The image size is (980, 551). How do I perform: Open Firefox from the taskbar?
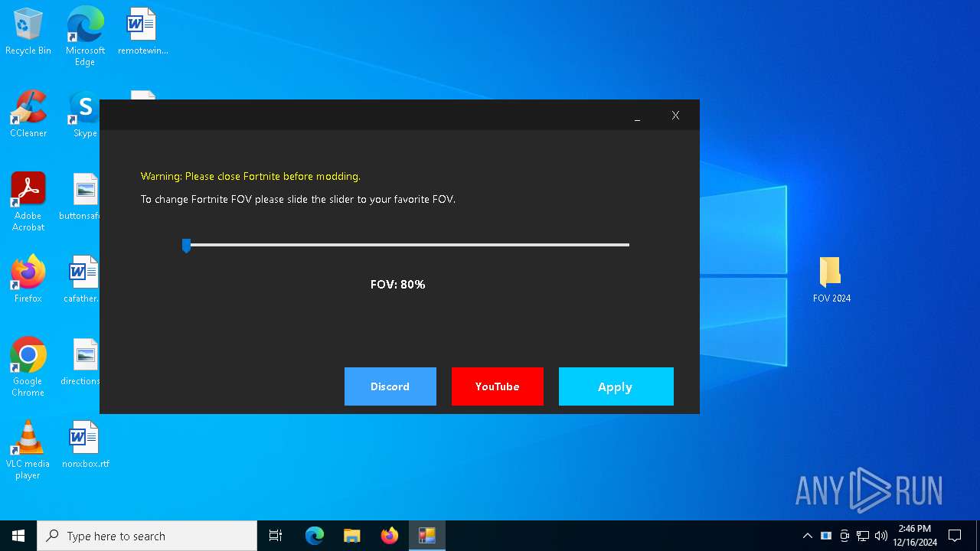click(x=390, y=536)
